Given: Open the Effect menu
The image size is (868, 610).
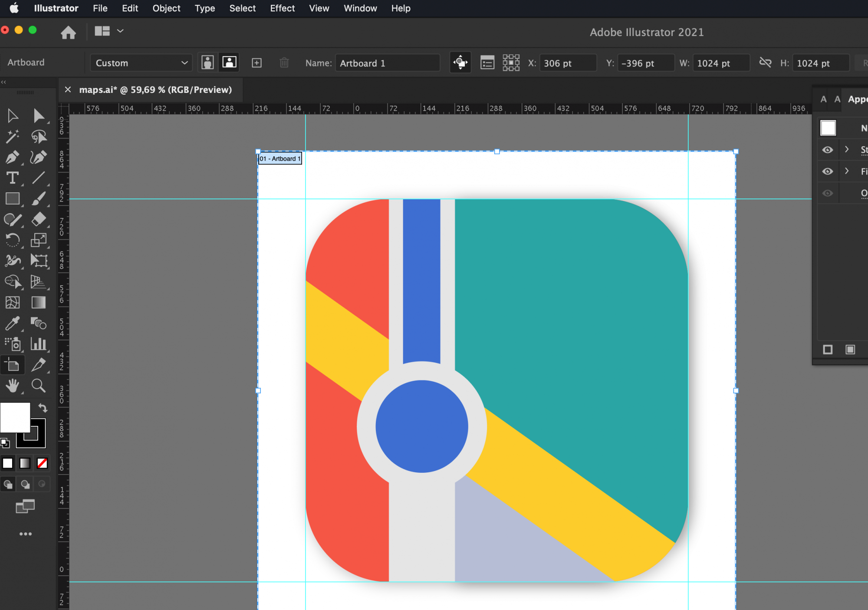Looking at the screenshot, I should [282, 8].
